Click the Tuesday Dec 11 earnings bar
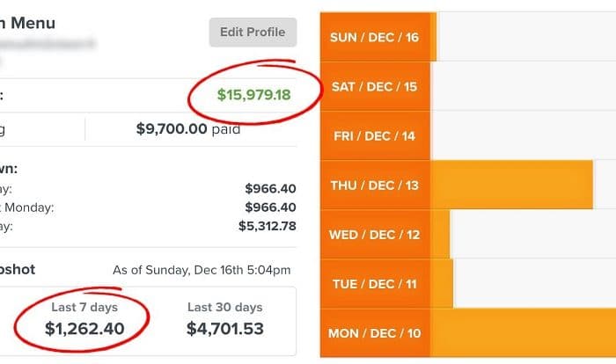The image size is (616, 364). tap(442, 283)
